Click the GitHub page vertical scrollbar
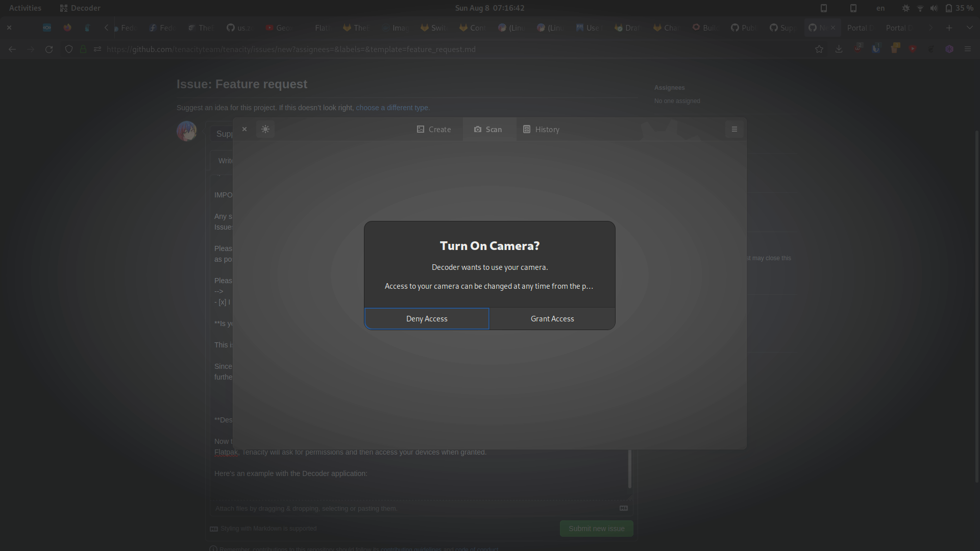 click(x=977, y=306)
